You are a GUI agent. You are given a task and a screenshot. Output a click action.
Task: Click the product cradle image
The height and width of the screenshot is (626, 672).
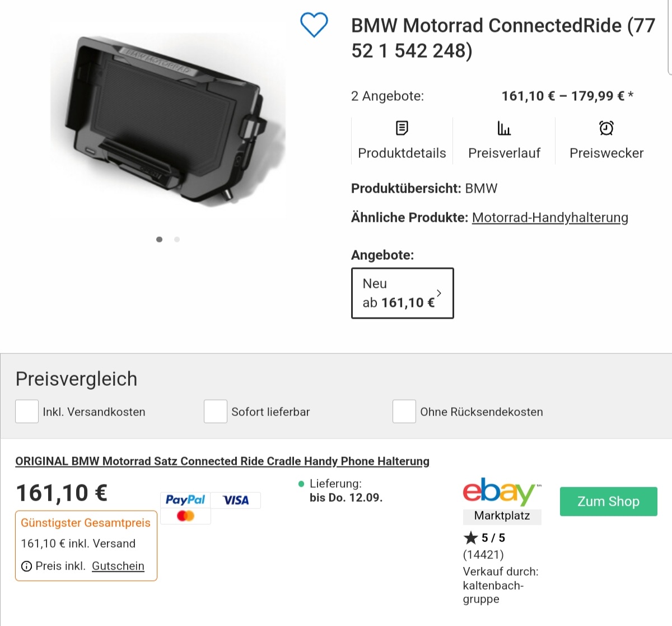point(168,120)
